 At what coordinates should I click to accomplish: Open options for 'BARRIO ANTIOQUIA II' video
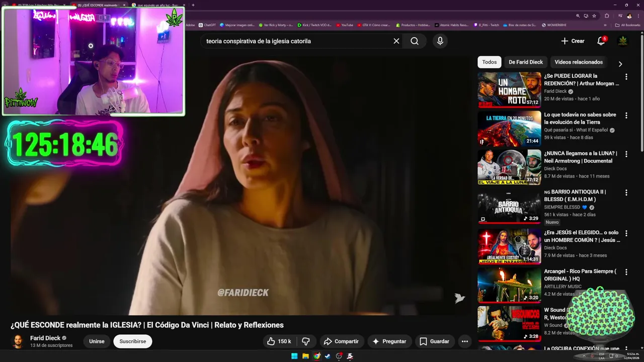point(626,193)
